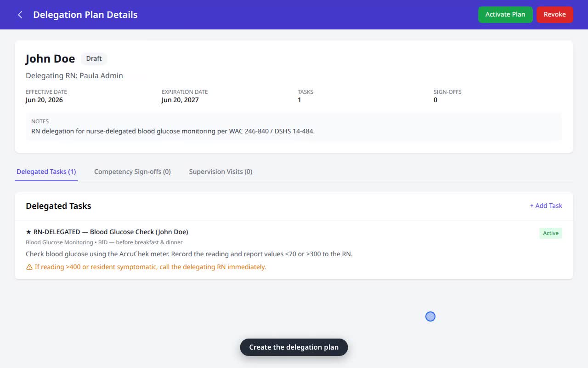Viewport: 588px width, 368px height.
Task: Click the Sign-offs count value 0
Action: (435, 100)
